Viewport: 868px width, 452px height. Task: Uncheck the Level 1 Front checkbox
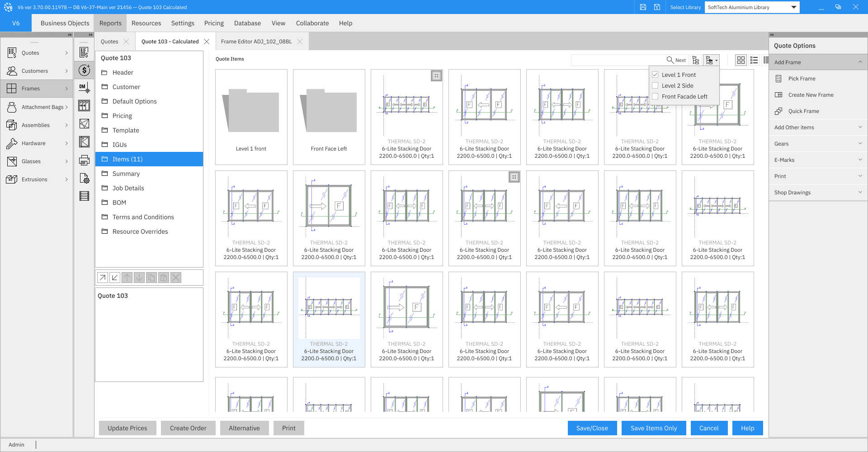(655, 74)
